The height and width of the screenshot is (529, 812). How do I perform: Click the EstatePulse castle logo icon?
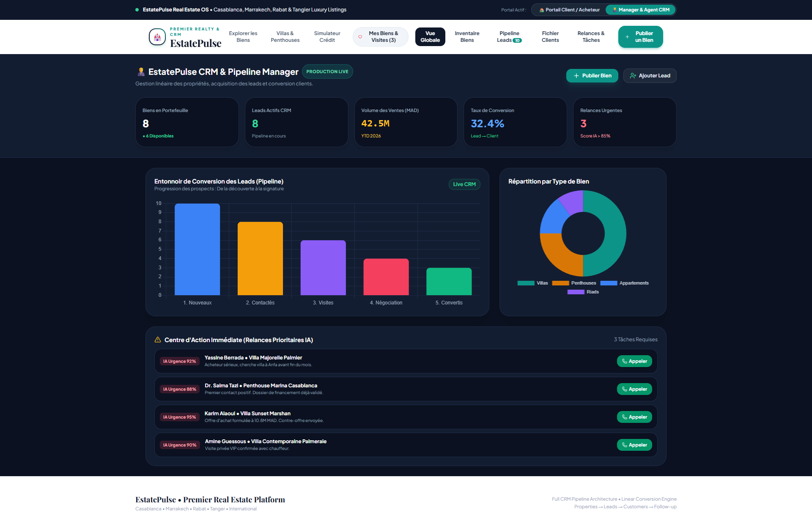pyautogui.click(x=157, y=37)
